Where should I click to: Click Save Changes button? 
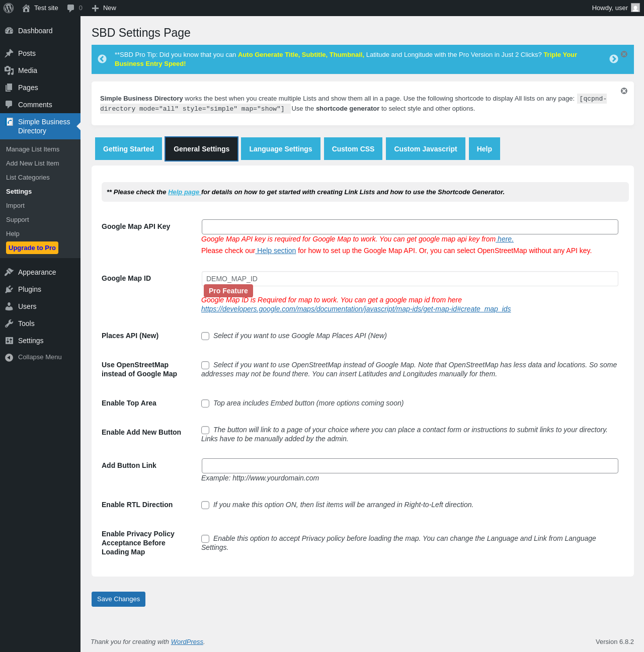coord(118,599)
